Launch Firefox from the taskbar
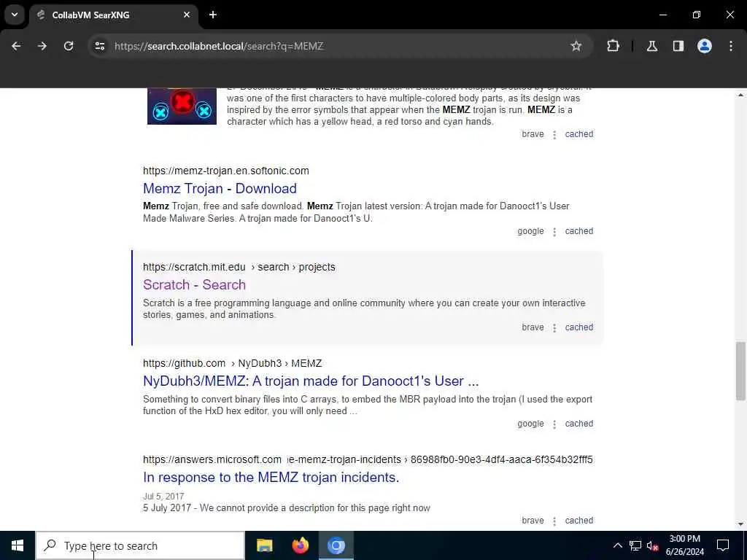This screenshot has width=747, height=560. pos(300,545)
